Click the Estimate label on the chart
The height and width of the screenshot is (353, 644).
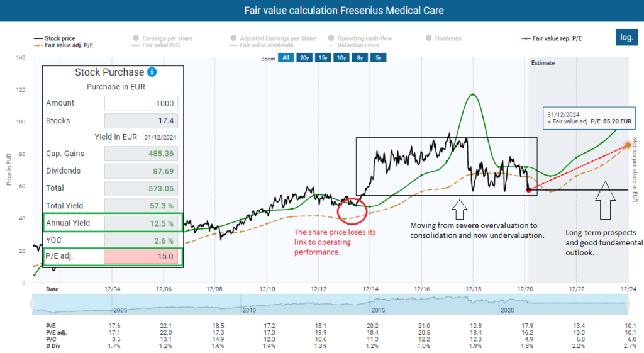[x=543, y=63]
